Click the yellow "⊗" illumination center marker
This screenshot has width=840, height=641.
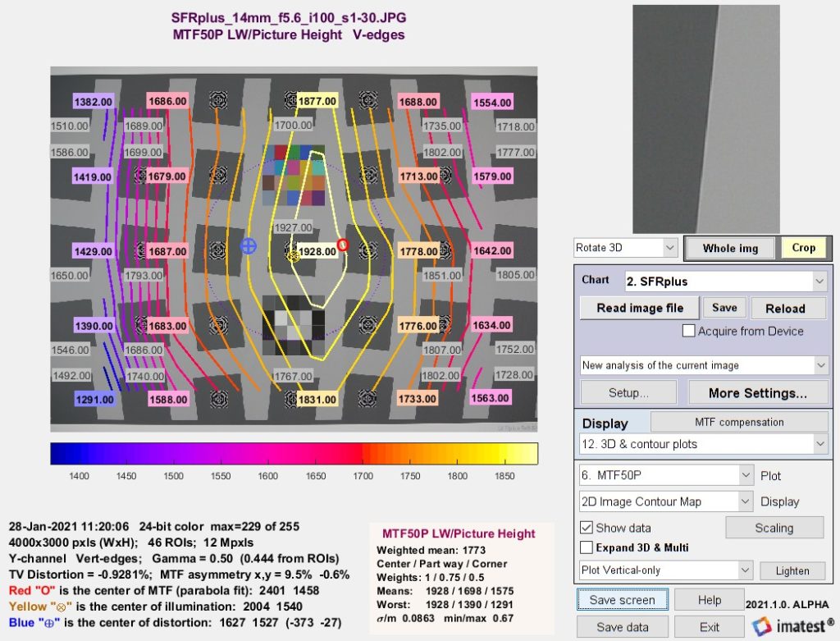[295, 257]
